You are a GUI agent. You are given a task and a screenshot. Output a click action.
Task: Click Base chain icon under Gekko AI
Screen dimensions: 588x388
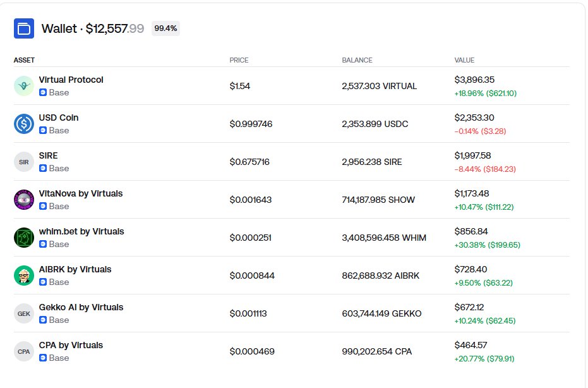43,320
